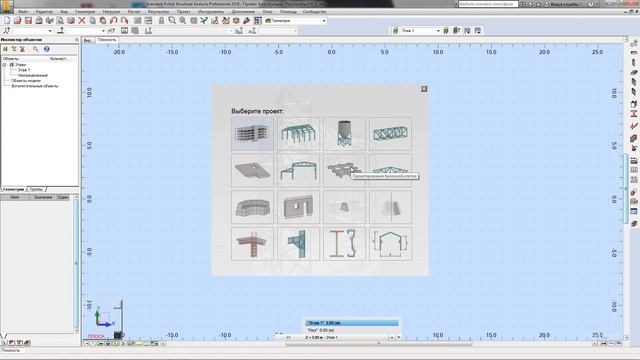Close the project selection dialog
This screenshot has height=360, width=640.
pyautogui.click(x=424, y=89)
